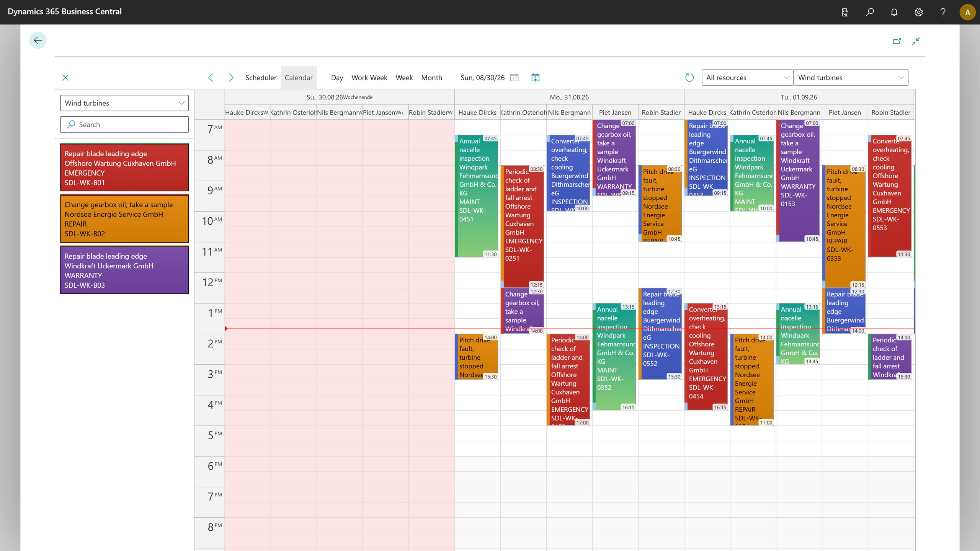This screenshot has width=980, height=551.
Task: Open SDL-WK-0454 Converter overheating appointment
Action: click(x=706, y=357)
